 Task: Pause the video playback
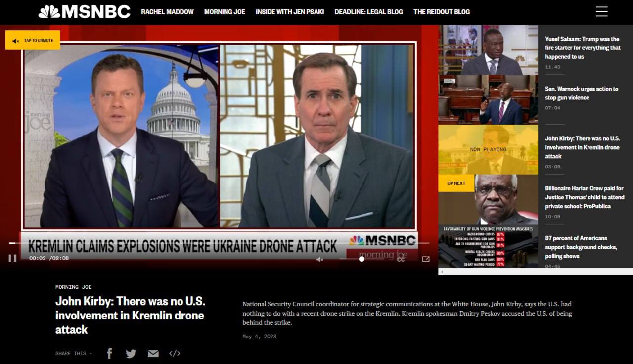pyautogui.click(x=12, y=258)
